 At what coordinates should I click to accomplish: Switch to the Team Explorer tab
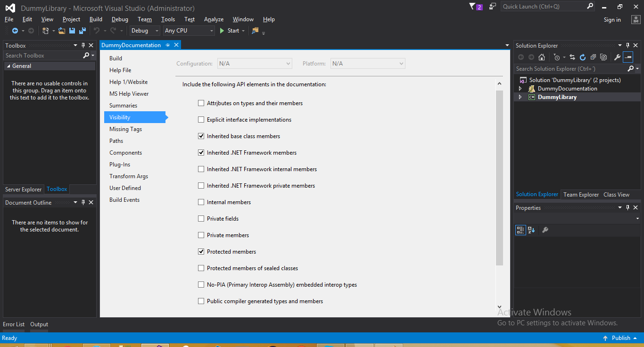pos(581,195)
